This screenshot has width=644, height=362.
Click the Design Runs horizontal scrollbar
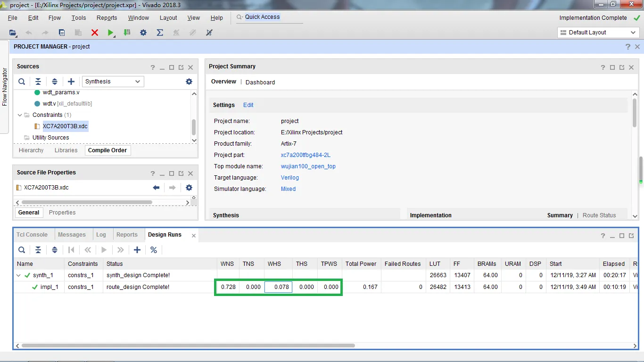point(188,346)
